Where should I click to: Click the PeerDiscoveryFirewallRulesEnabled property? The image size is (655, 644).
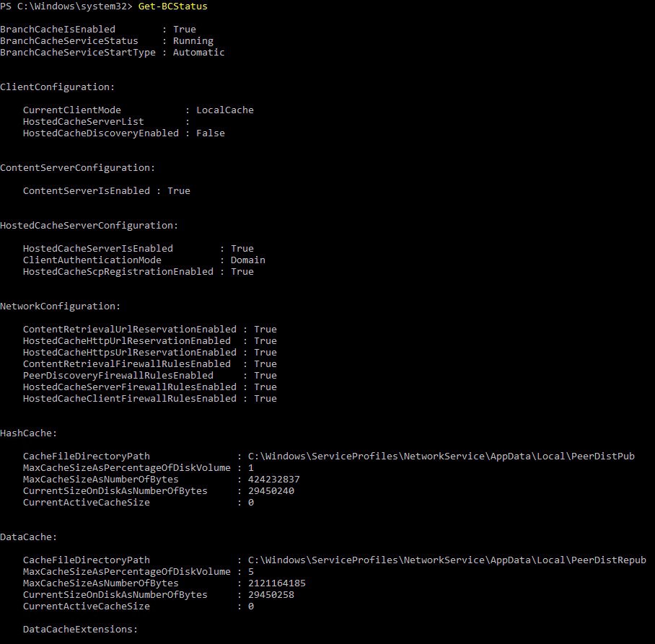pos(118,376)
